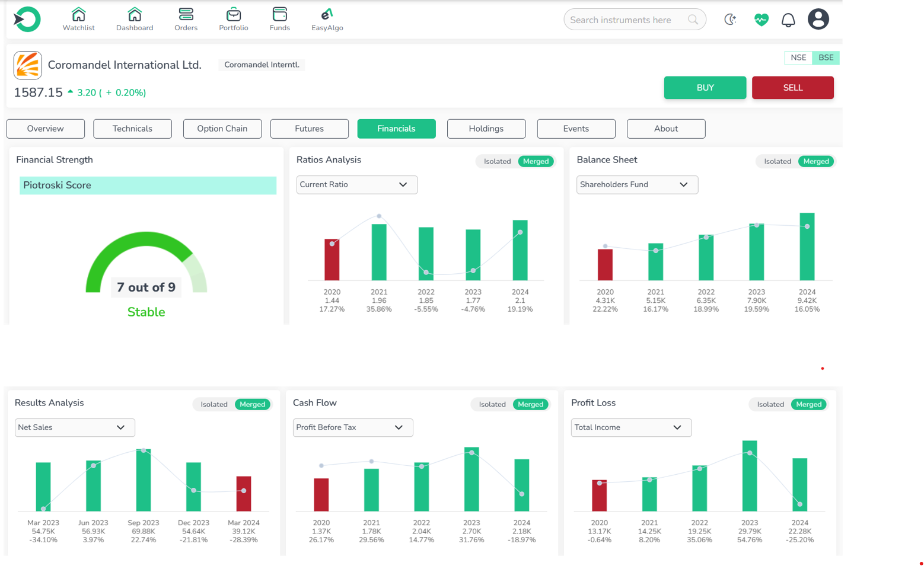Switch exchange to BSE
The image size is (924, 566).
pos(826,57)
